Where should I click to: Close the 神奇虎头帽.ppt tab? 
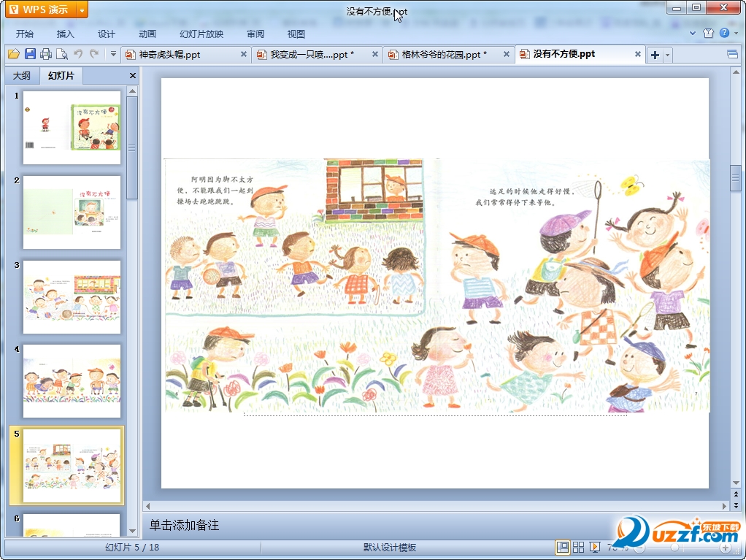tap(244, 54)
